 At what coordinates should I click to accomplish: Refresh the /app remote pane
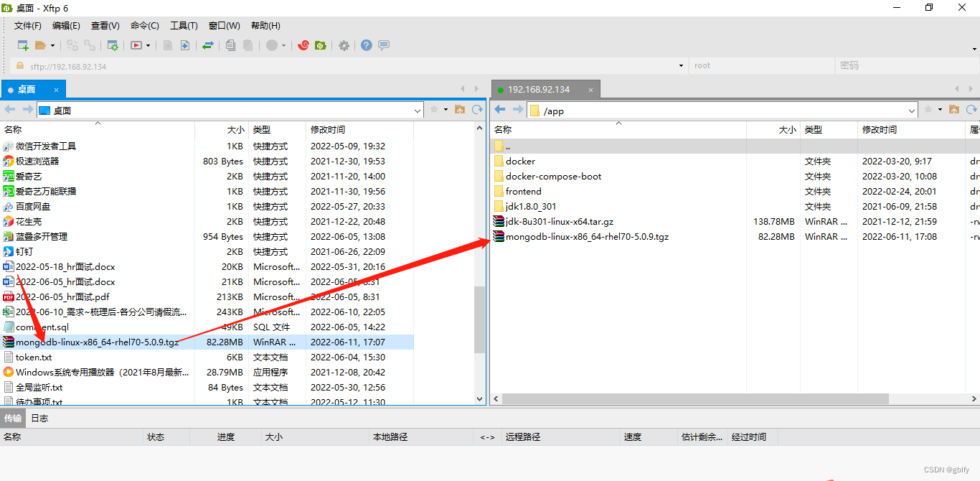(972, 110)
